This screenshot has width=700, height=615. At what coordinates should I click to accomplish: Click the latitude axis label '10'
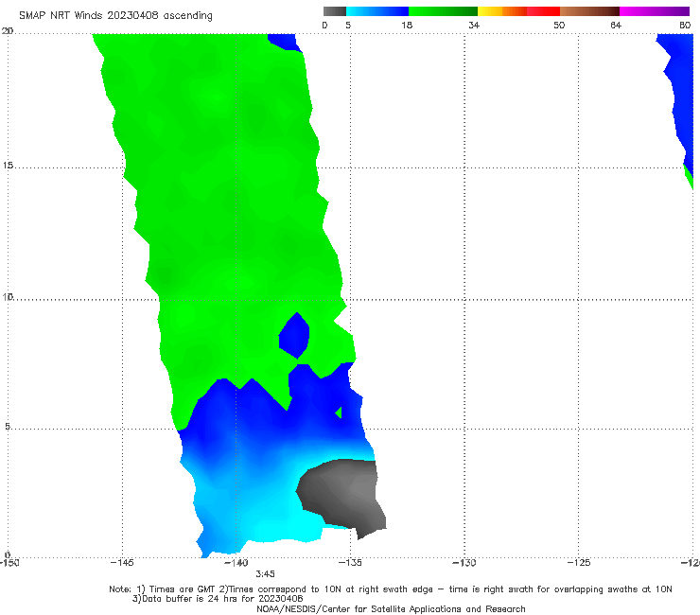(x=8, y=296)
